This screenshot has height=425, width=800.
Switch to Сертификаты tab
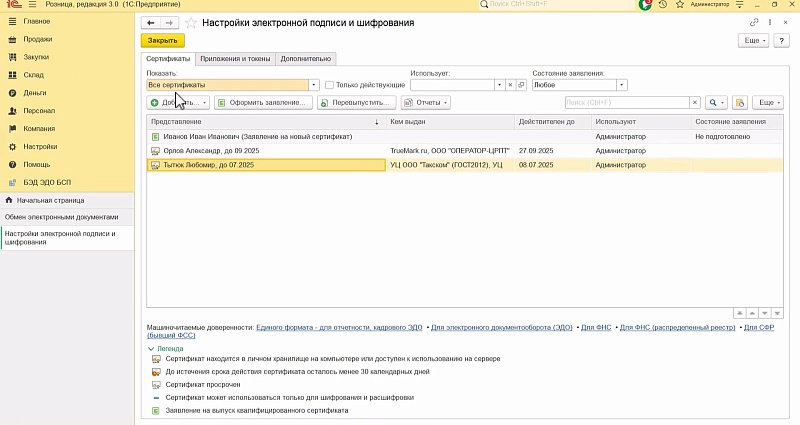click(x=168, y=59)
